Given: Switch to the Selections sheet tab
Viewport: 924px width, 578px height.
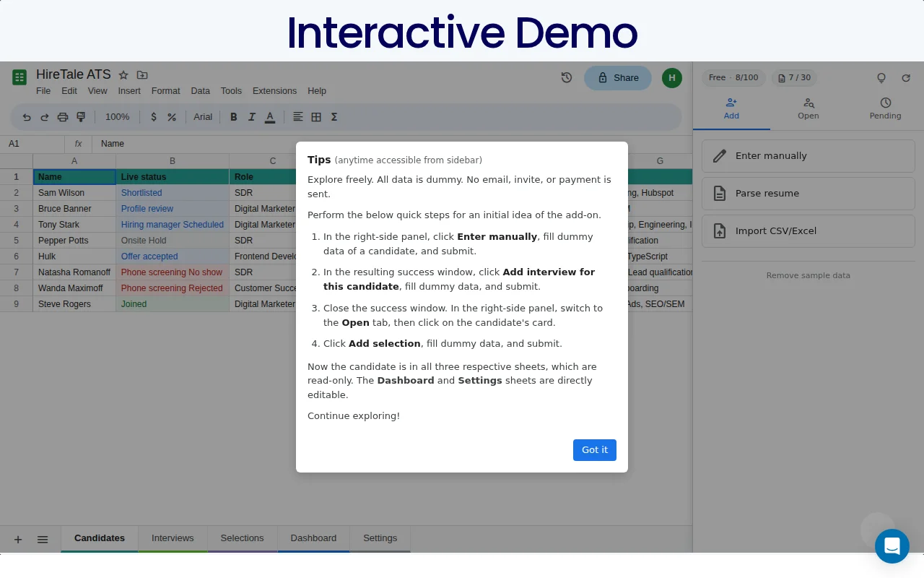Looking at the screenshot, I should coord(242,538).
